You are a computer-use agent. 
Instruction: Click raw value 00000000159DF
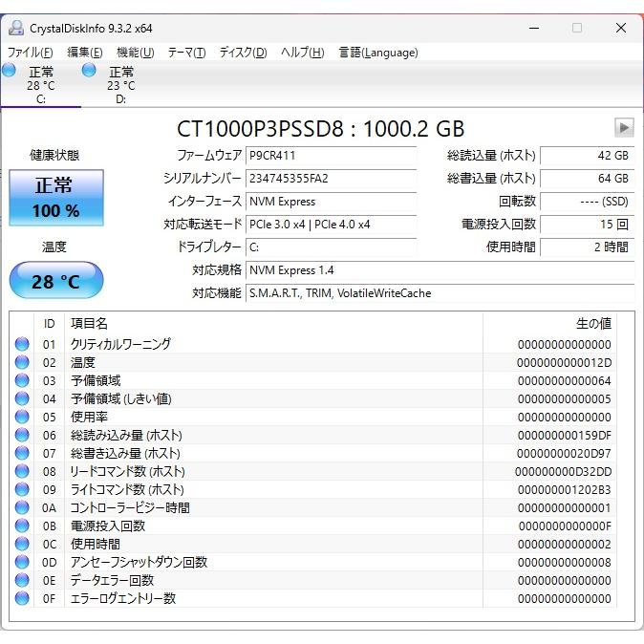pyautogui.click(x=565, y=436)
